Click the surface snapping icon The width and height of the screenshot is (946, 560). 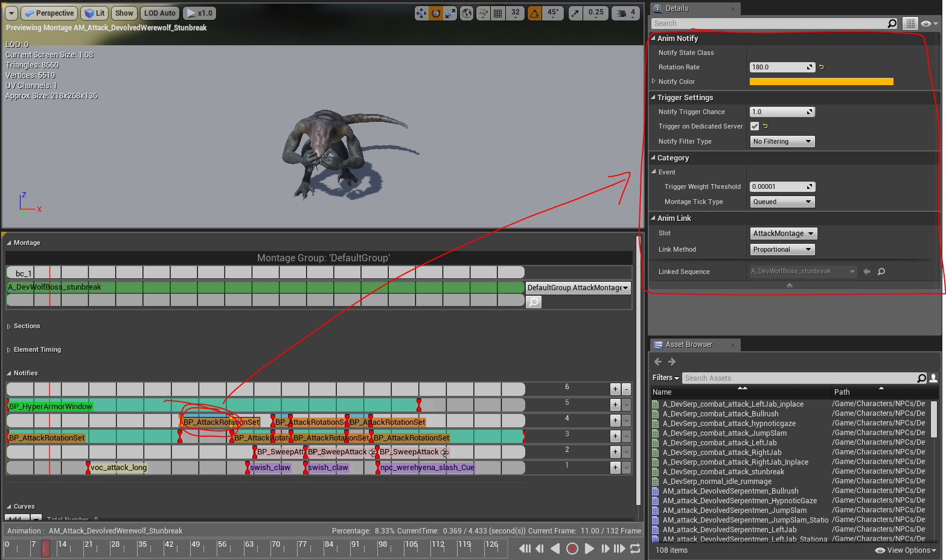tap(483, 13)
